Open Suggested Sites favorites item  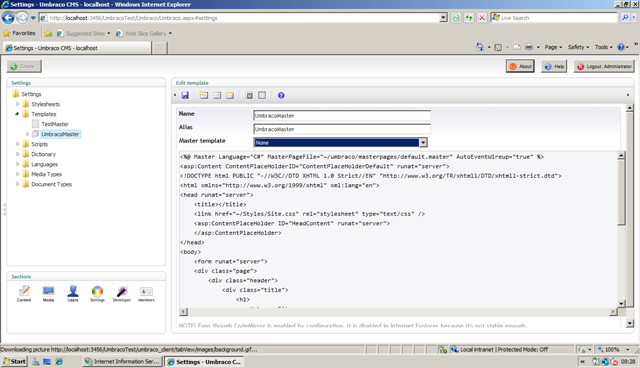84,33
